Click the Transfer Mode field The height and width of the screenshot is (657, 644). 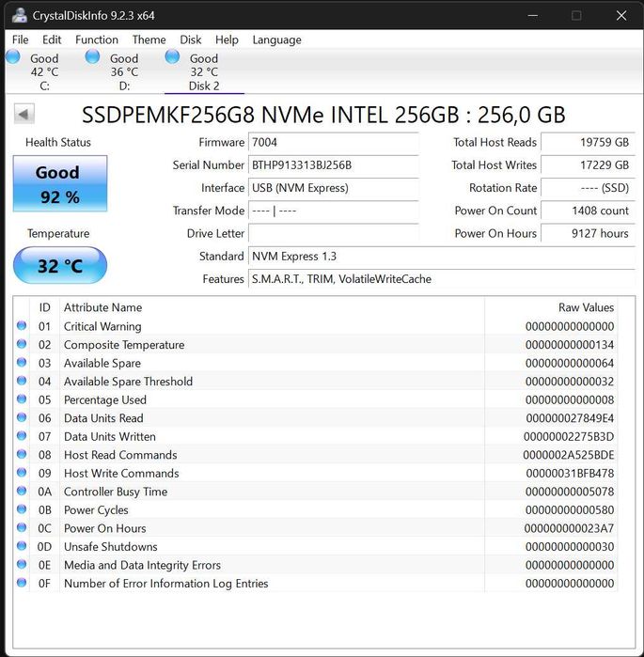click(333, 211)
